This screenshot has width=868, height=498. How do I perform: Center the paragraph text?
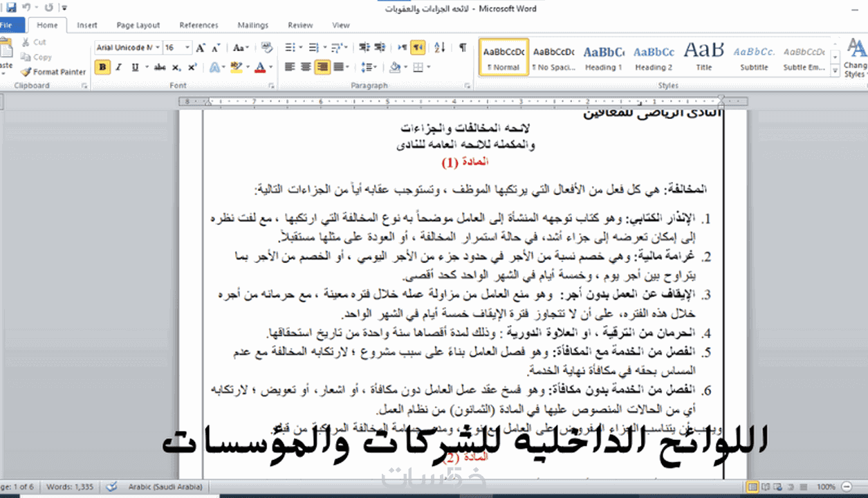tap(306, 67)
